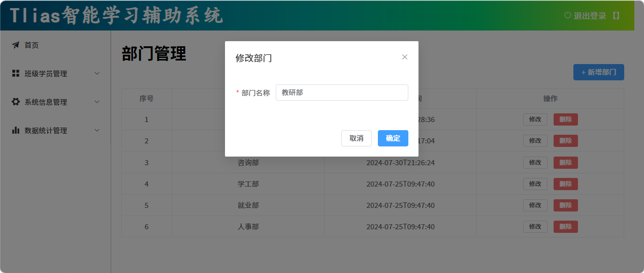Open the 数据统计管理 menu
Screen dimensions: 644x273
point(55,131)
